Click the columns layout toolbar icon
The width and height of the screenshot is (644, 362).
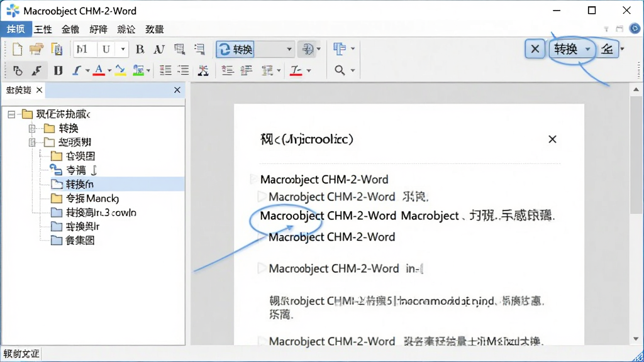click(x=339, y=49)
